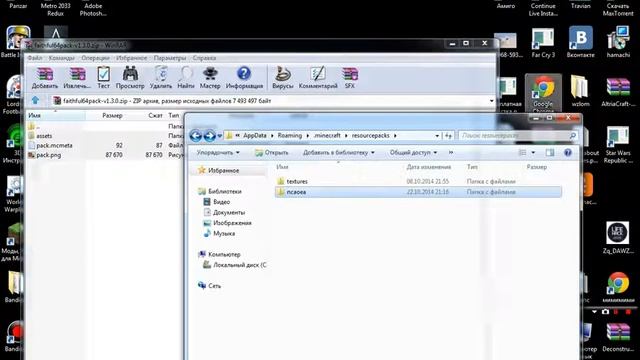Click the Forward arrow in Explorer
Image resolution: width=640 pixels, height=360 pixels.
(209, 136)
